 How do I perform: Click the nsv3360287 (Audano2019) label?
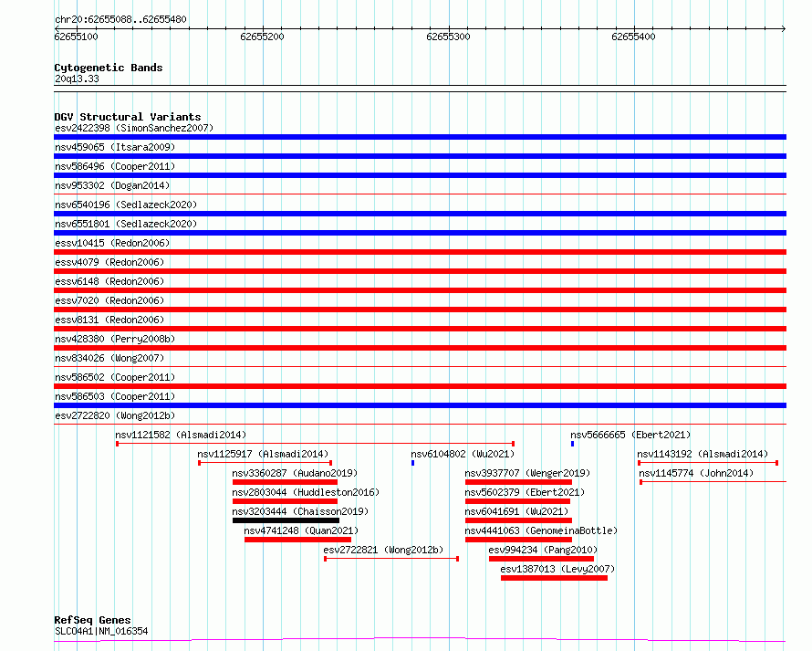click(x=295, y=473)
